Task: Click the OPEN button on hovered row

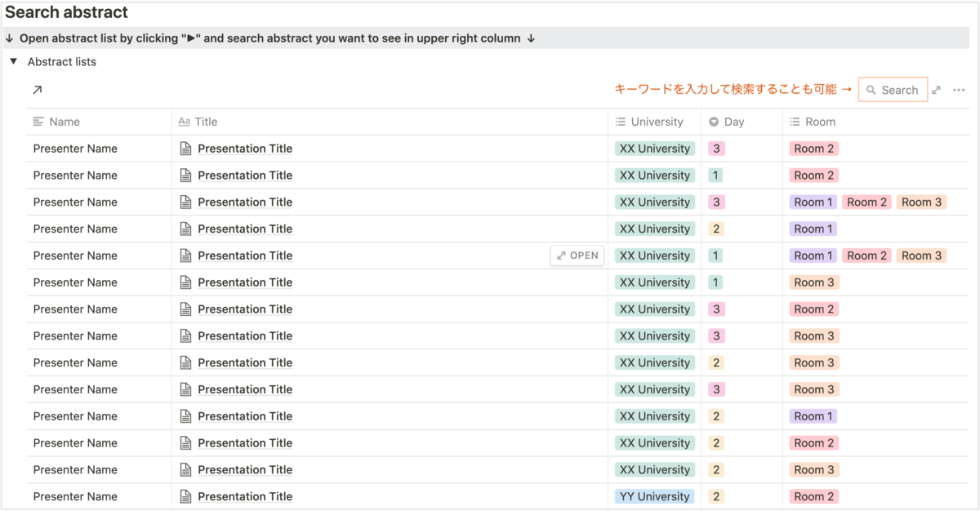Action: tap(577, 255)
